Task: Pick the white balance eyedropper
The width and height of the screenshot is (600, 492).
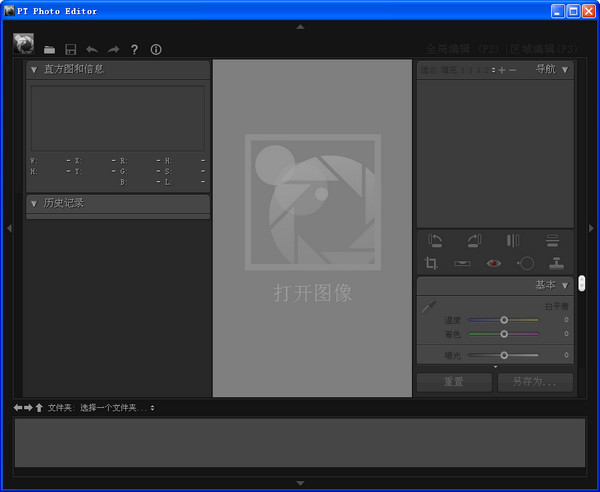Action: (429, 309)
